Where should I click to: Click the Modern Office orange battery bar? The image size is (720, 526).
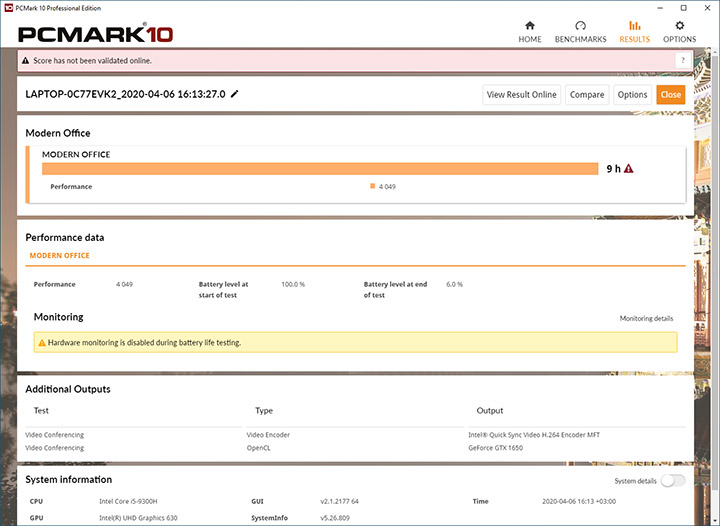pos(320,169)
